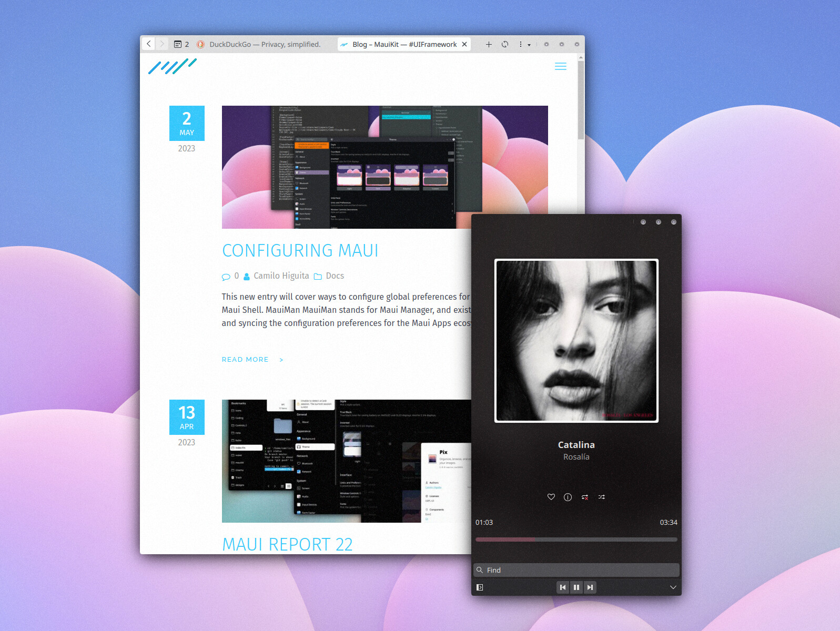Skip to the next track

[590, 587]
